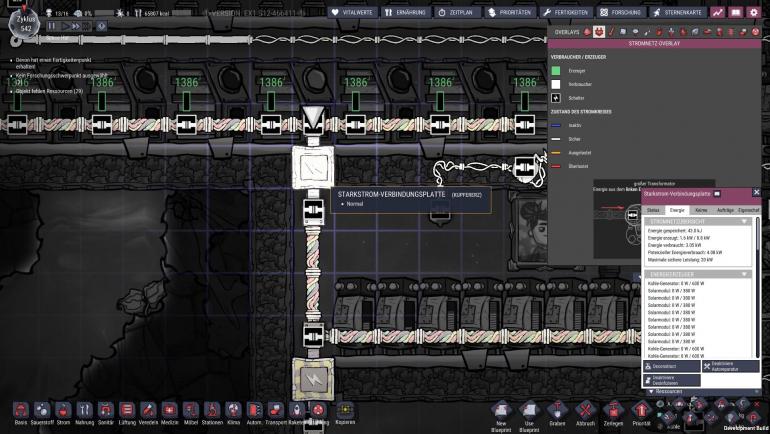Click Deaktiviere Desinfizieren button
770x434 pixels.
coord(672,380)
